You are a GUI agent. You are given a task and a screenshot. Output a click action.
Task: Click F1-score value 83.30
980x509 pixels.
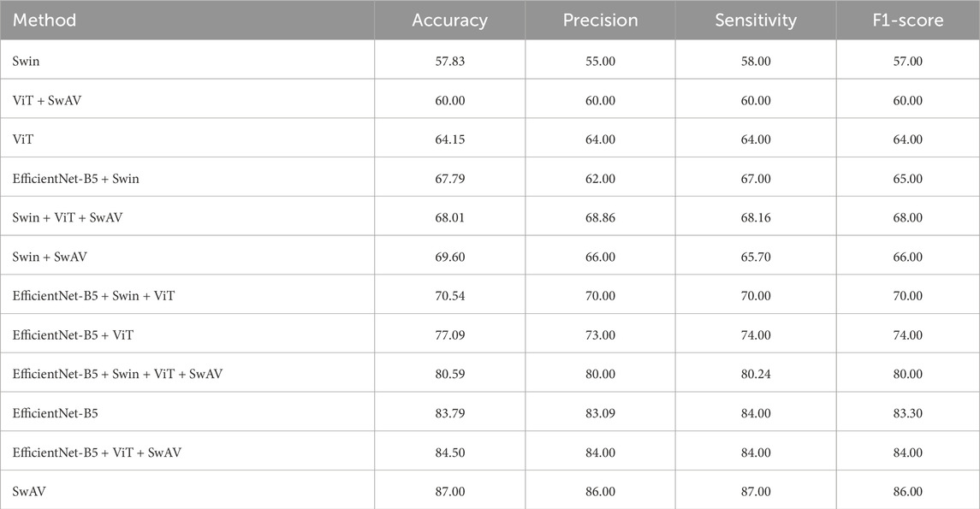click(x=907, y=413)
